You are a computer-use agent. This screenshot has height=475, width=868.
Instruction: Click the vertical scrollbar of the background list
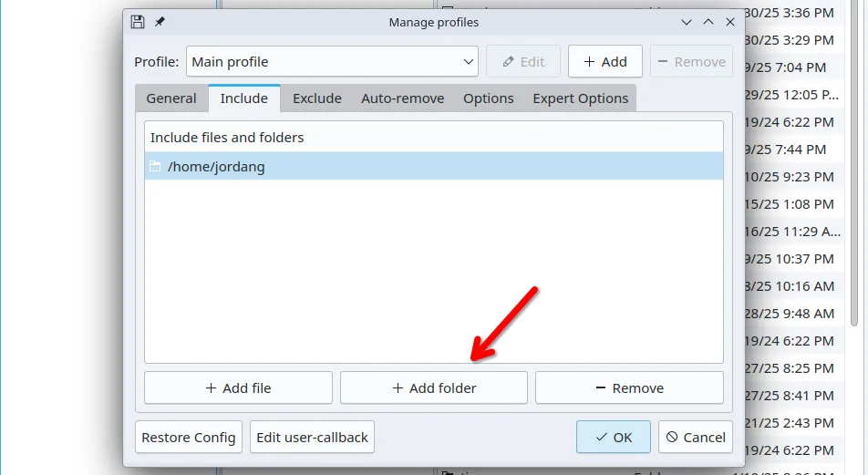pos(854,182)
